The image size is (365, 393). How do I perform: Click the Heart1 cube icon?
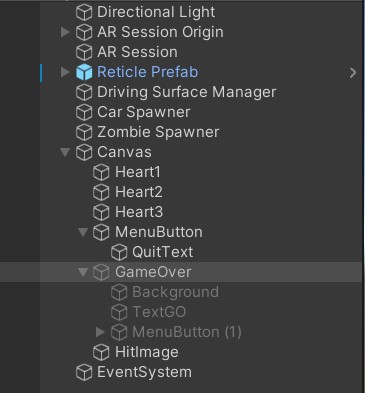tap(101, 172)
